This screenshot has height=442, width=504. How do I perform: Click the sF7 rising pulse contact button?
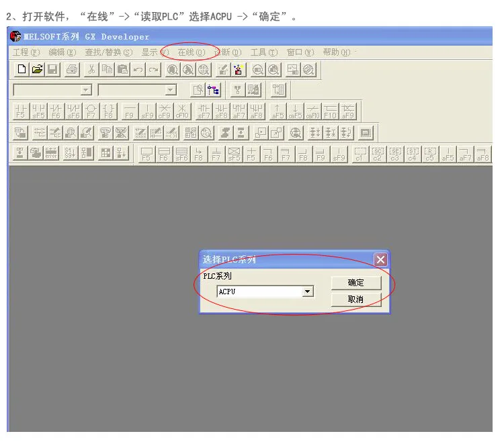(204, 111)
